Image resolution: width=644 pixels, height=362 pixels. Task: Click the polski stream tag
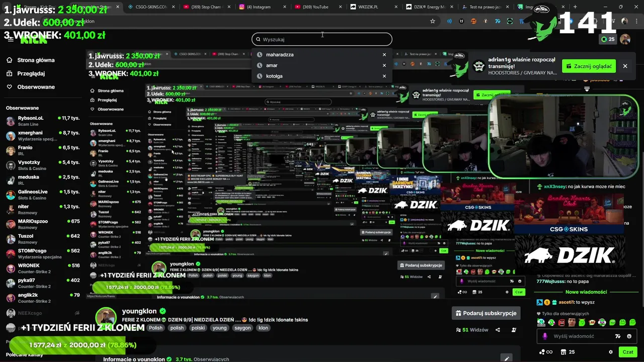(198, 328)
